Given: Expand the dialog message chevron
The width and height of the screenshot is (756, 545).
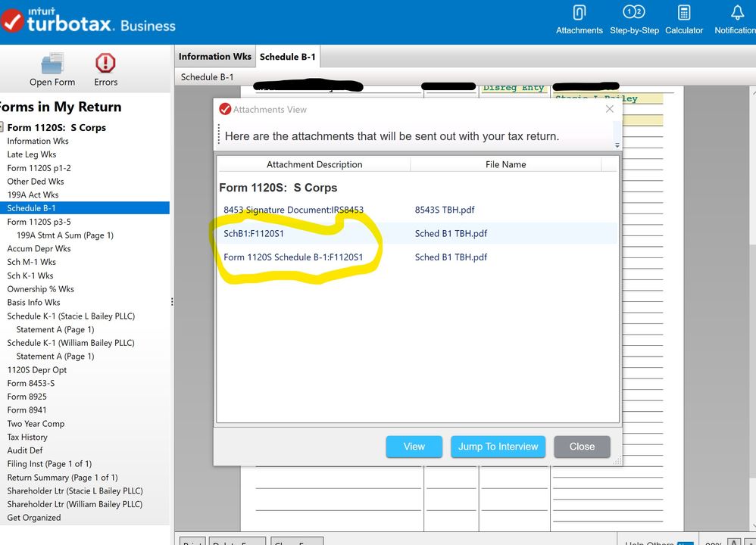Looking at the screenshot, I should coord(617,145).
